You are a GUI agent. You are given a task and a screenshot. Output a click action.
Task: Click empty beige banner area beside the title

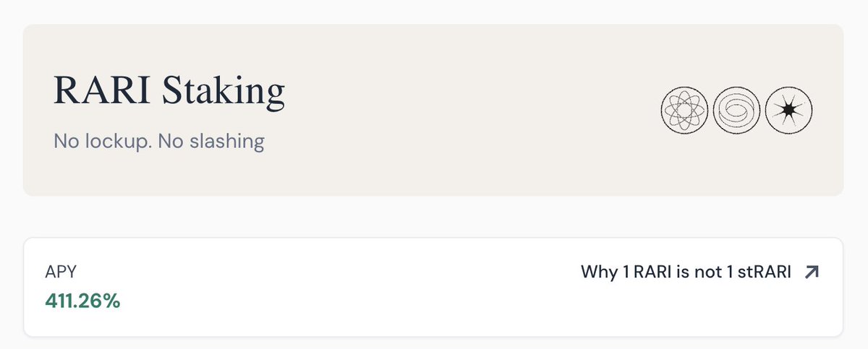[x=470, y=108]
